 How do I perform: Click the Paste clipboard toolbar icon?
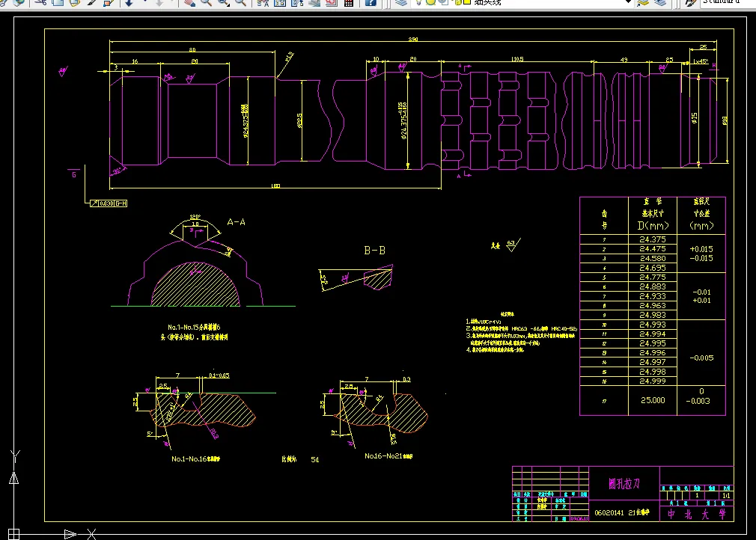coord(75,2)
